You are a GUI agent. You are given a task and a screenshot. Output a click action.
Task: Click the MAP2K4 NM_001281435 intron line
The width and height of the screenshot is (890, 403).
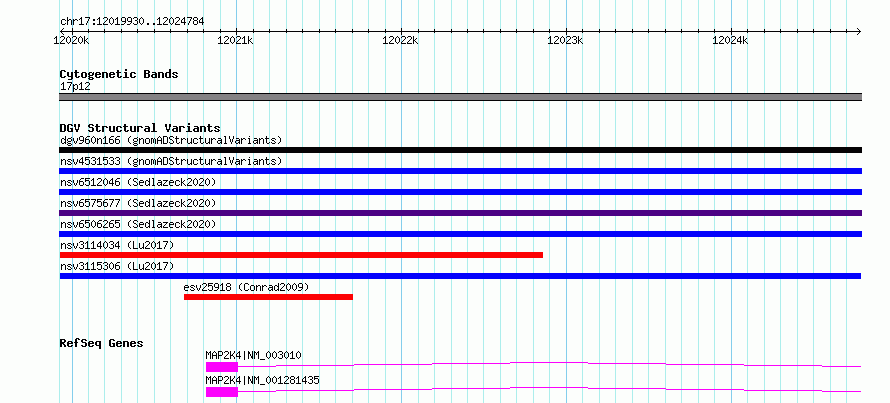pos(549,389)
